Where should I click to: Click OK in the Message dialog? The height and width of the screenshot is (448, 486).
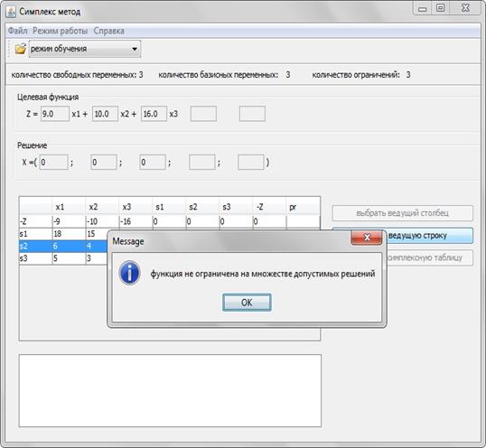247,303
